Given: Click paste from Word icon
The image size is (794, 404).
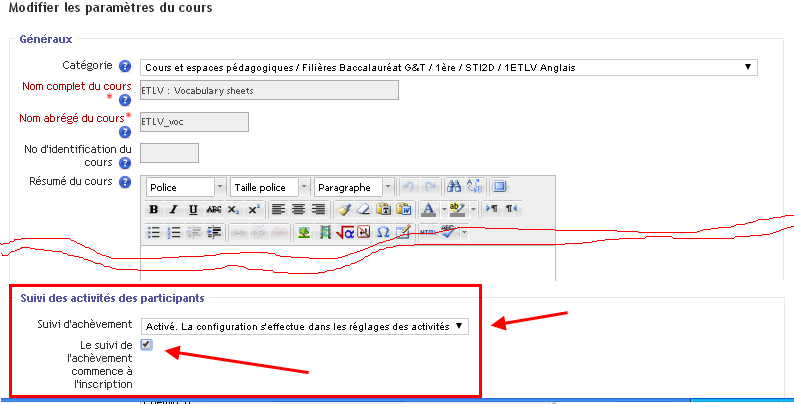Looking at the screenshot, I should [404, 209].
